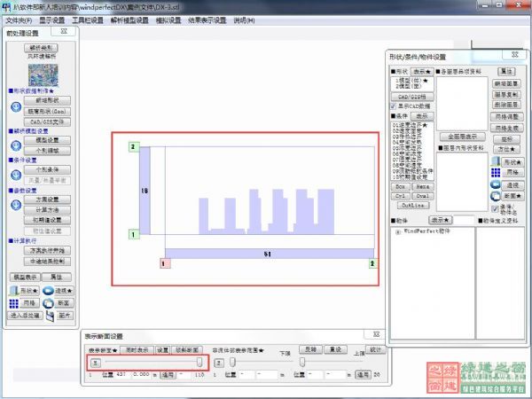Toggle the 显示CAD数据 checkbox

point(395,106)
